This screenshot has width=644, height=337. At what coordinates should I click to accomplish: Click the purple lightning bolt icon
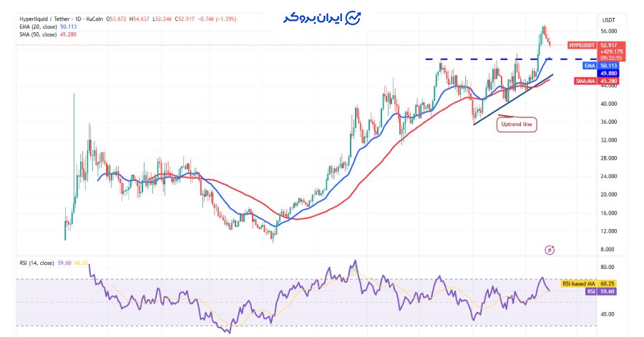click(550, 250)
